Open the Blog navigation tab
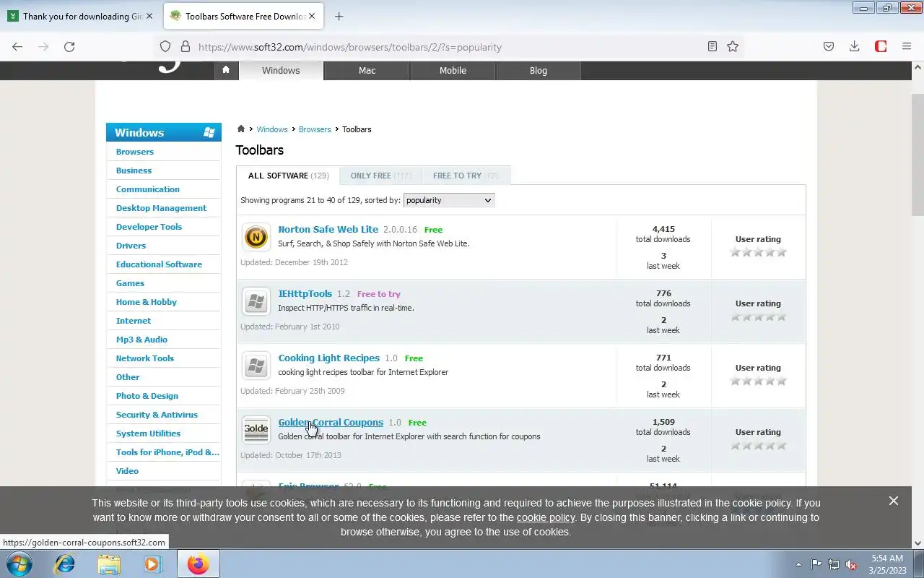Screen dimensions: 924x578 [x=539, y=70]
